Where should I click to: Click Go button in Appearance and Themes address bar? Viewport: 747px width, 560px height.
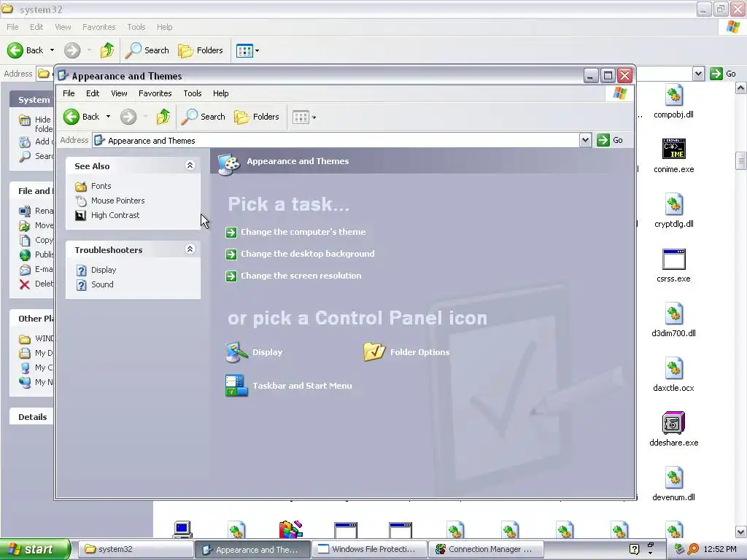[611, 140]
